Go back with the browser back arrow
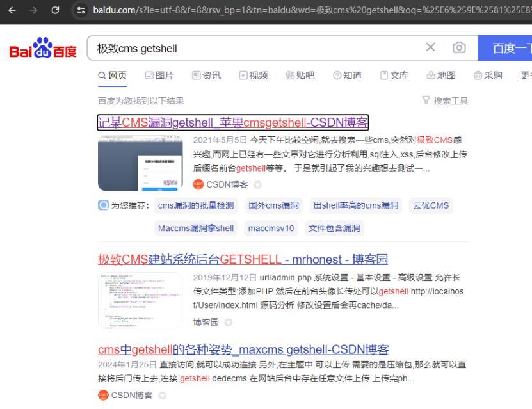Viewport: 532px width, 409px height. pos(12,10)
